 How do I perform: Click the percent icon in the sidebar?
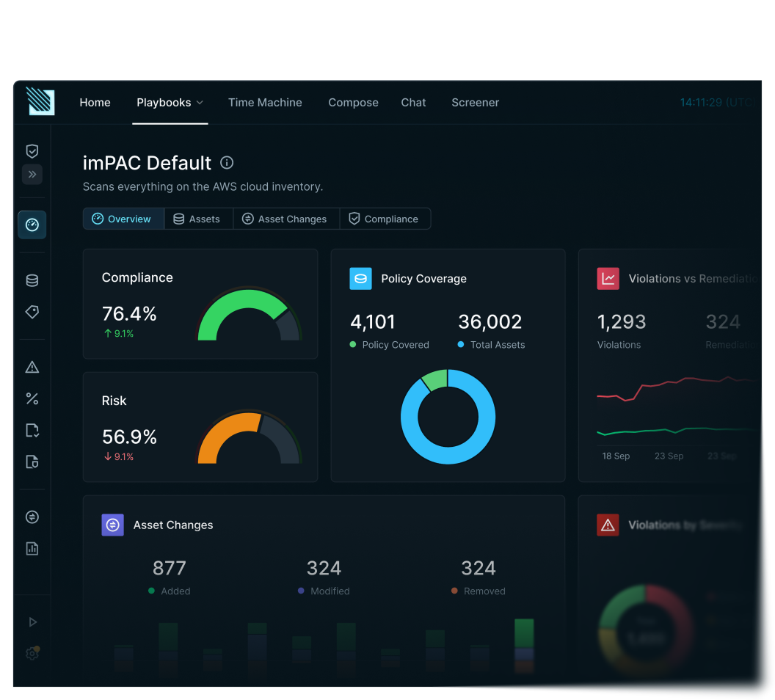pyautogui.click(x=32, y=398)
